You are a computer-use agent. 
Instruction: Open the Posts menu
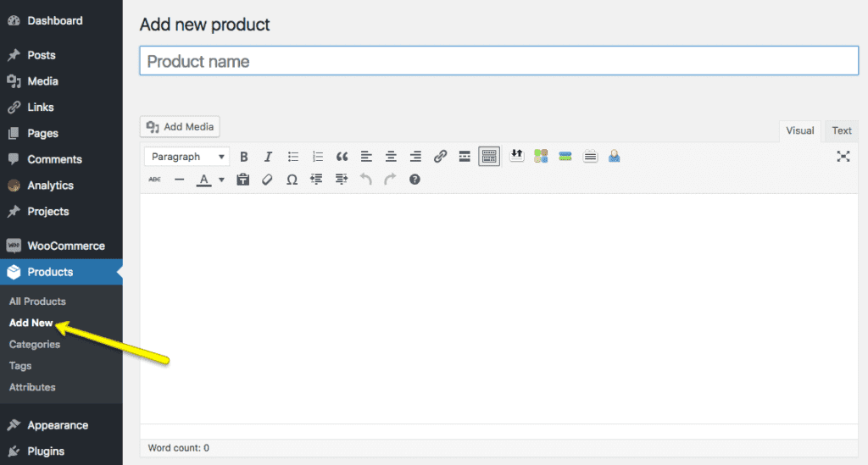point(61,55)
